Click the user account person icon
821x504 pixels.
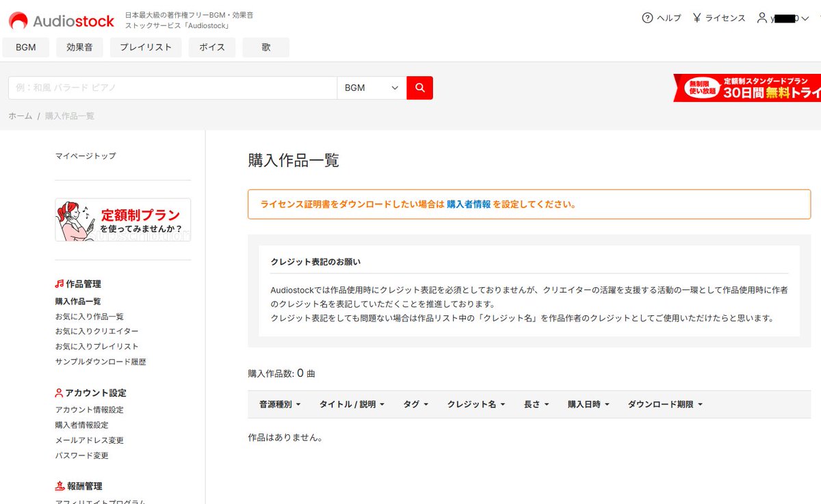[761, 18]
